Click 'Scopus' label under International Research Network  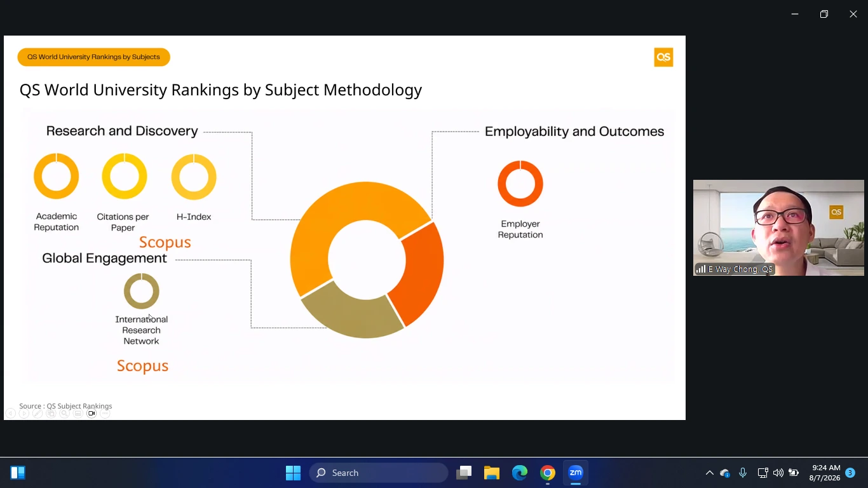click(x=142, y=366)
